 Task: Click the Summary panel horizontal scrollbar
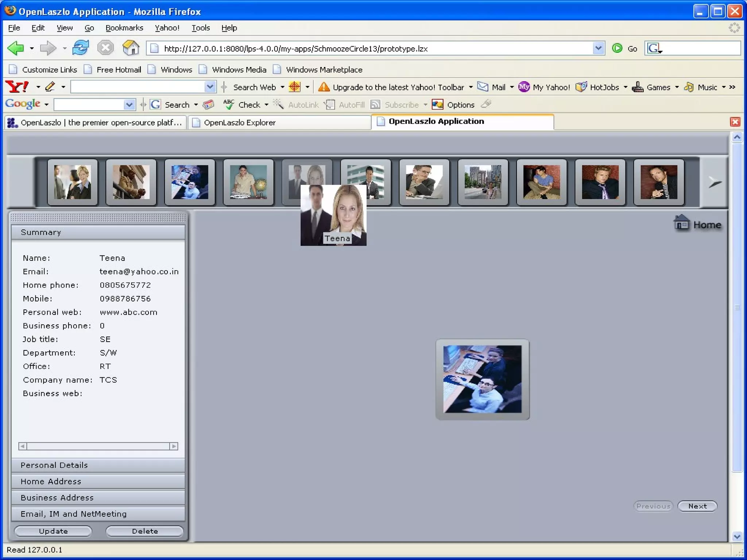(x=98, y=446)
